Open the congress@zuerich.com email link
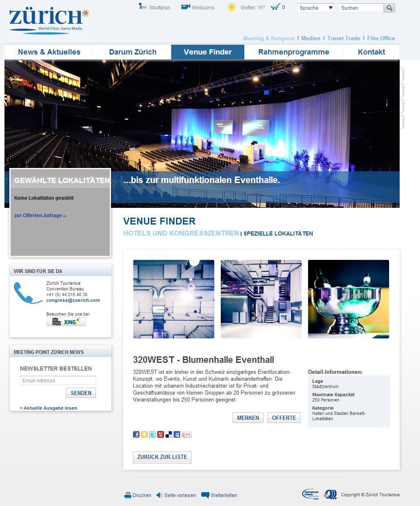Image resolution: width=420 pixels, height=506 pixels. click(73, 300)
